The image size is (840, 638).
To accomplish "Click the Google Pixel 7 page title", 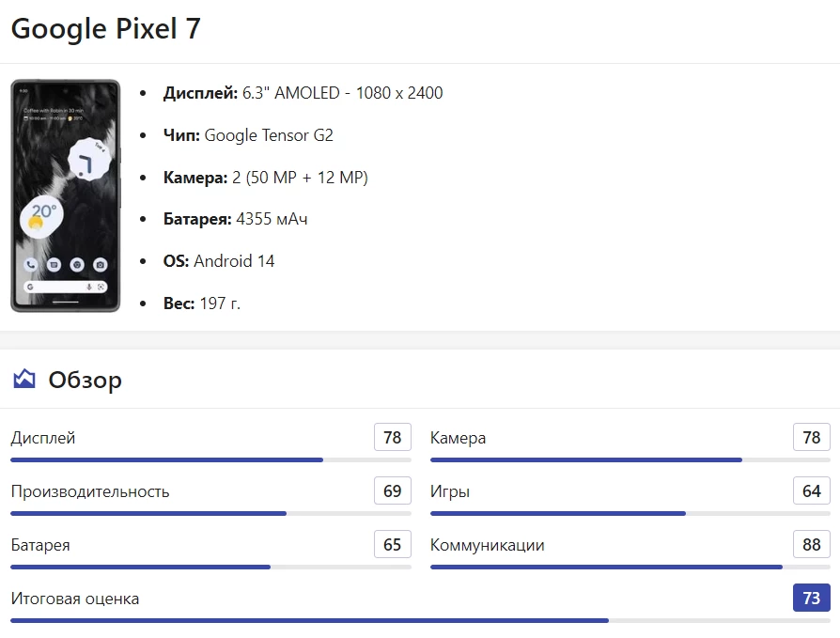I will (x=105, y=29).
